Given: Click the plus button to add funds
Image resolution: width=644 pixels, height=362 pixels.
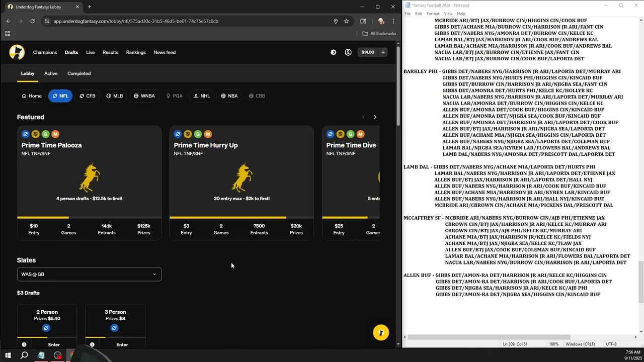Looking at the screenshot, I should click(x=383, y=52).
